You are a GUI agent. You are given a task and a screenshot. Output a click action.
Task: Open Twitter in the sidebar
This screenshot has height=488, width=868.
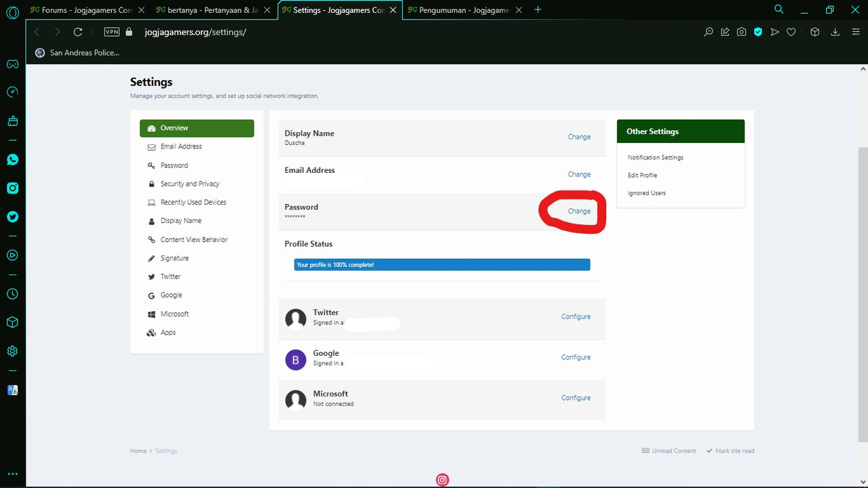point(12,217)
